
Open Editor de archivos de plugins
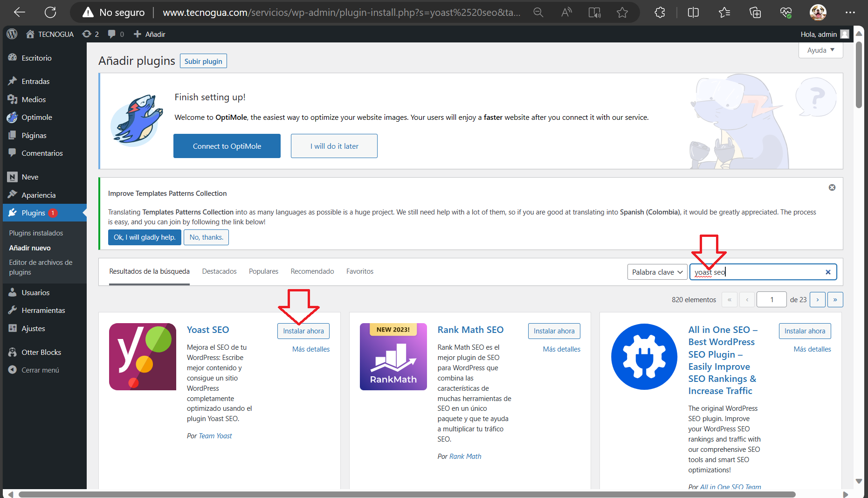coord(41,267)
